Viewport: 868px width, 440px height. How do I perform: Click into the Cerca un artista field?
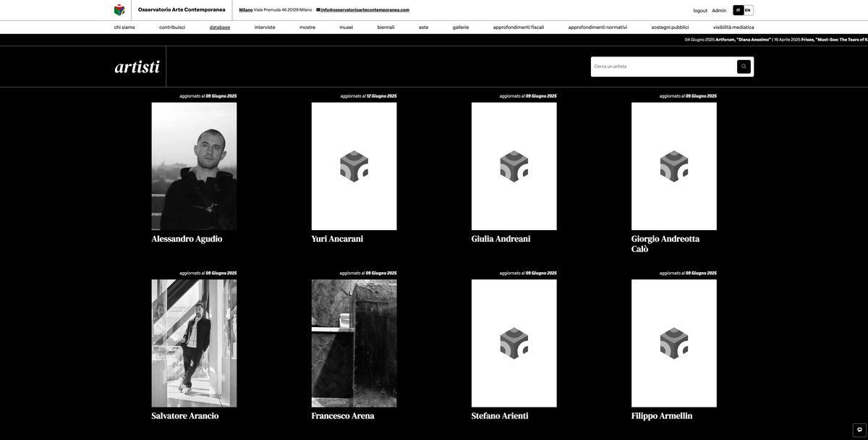(x=662, y=67)
